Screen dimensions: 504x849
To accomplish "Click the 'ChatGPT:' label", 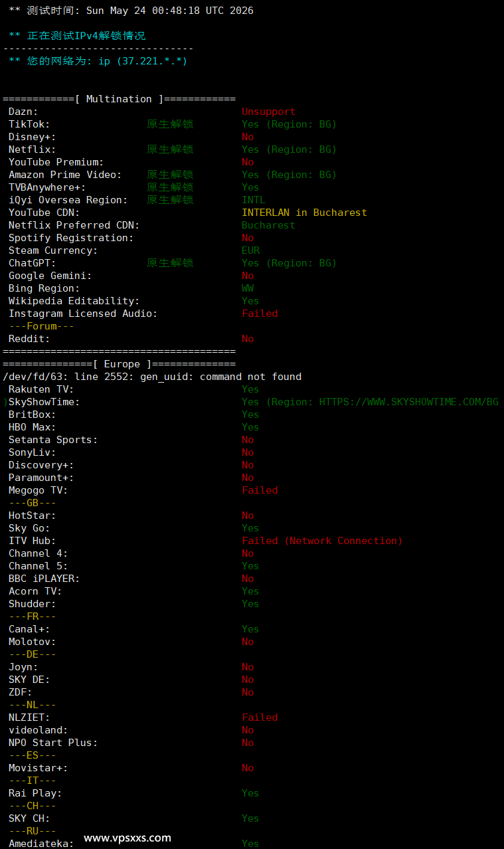I will 33,263.
